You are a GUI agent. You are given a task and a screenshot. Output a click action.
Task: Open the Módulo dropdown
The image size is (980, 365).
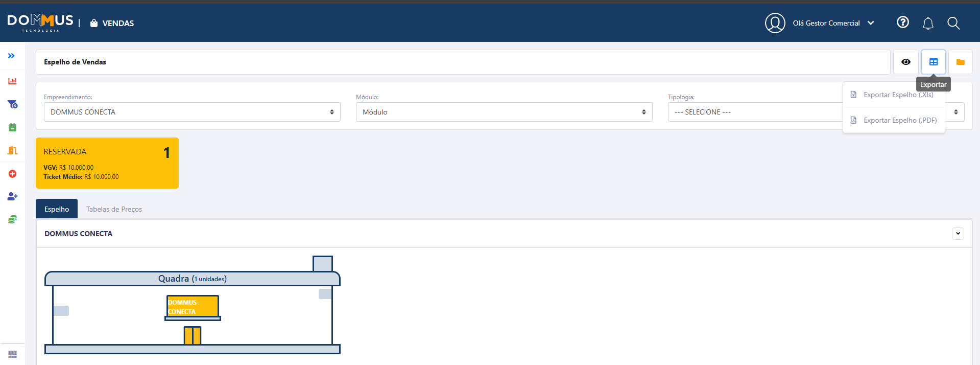(x=504, y=112)
